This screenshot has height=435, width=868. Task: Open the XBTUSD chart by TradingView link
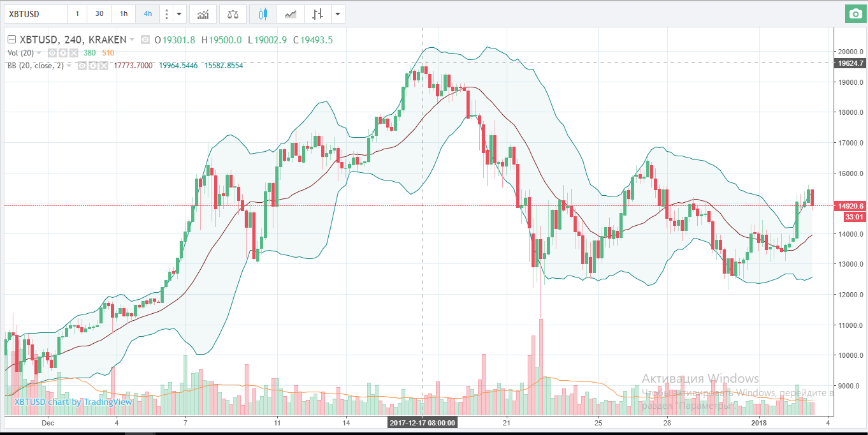tap(73, 402)
